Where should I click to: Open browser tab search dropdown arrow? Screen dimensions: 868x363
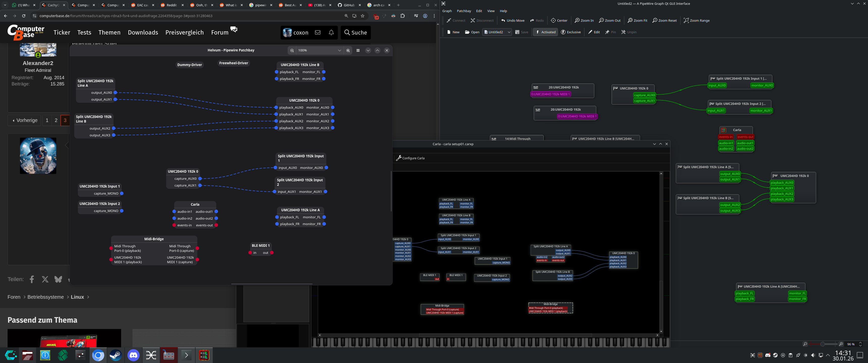tap(5, 5)
